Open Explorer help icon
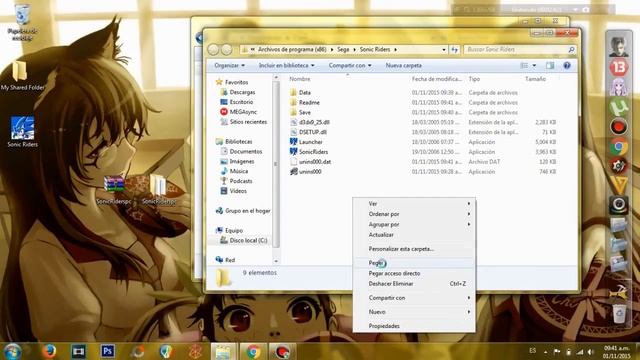This screenshot has width=640, height=360. [x=567, y=65]
